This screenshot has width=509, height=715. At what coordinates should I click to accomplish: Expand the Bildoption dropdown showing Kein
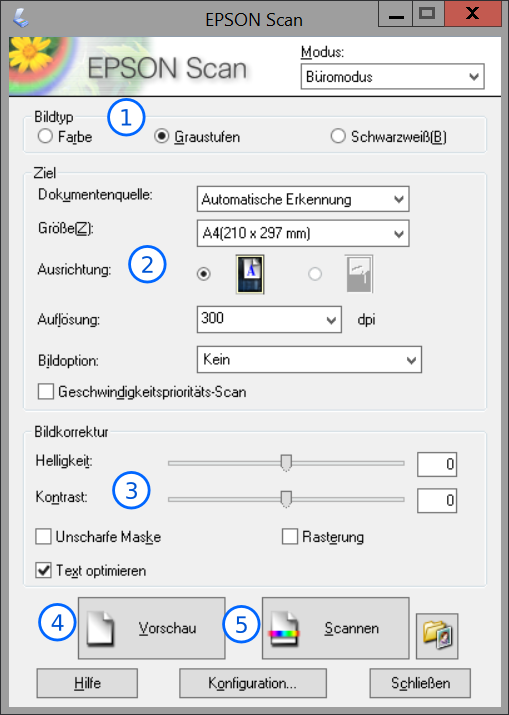click(309, 360)
